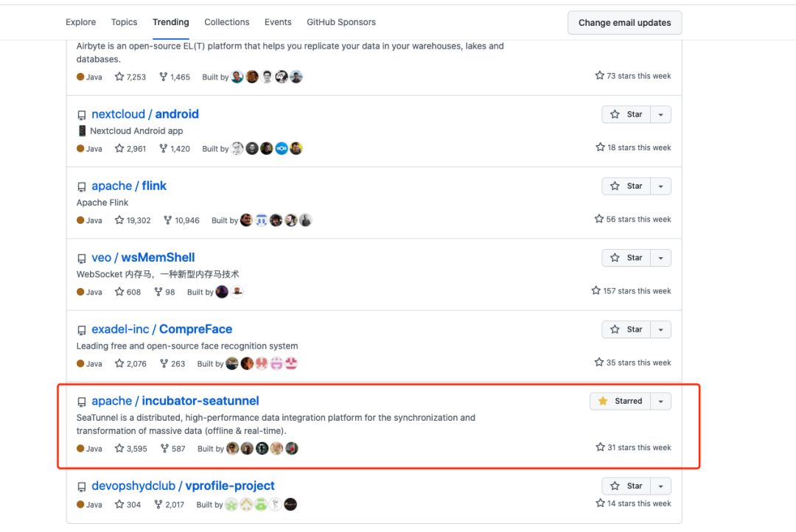Click stargazers count 7,253 of Airbyte repo
The height and width of the screenshot is (532, 796).
pyautogui.click(x=130, y=77)
